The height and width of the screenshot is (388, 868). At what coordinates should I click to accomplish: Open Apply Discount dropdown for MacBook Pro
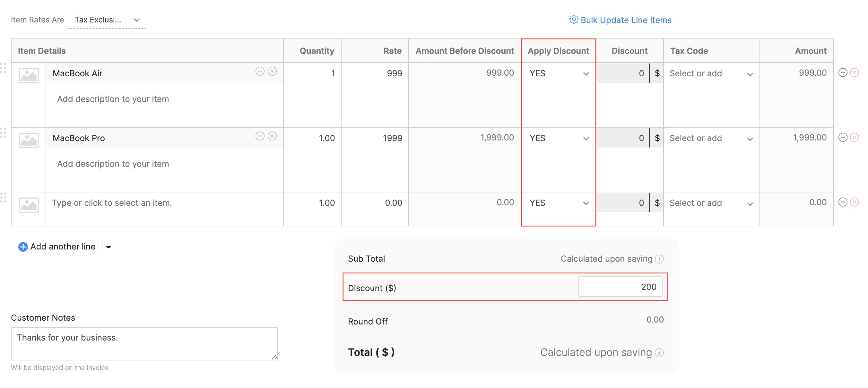pyautogui.click(x=559, y=138)
